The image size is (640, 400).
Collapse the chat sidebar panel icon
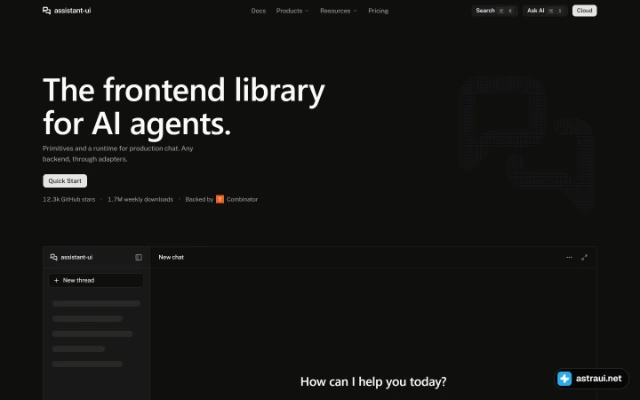pos(138,257)
